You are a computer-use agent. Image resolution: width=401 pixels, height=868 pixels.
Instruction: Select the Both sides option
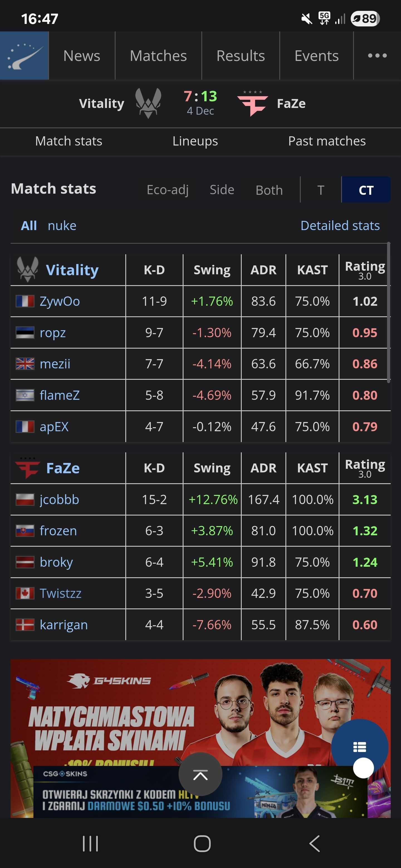pyautogui.click(x=269, y=190)
